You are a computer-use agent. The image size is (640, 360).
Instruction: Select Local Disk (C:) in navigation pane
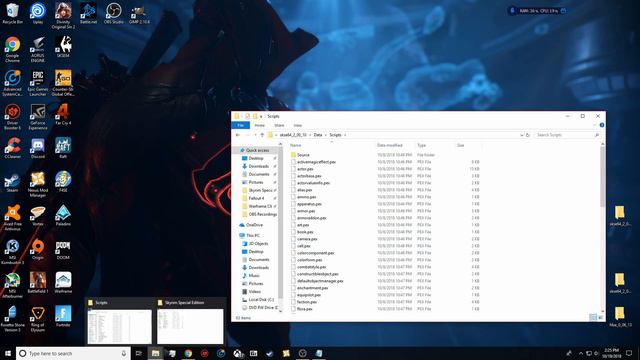[261, 300]
